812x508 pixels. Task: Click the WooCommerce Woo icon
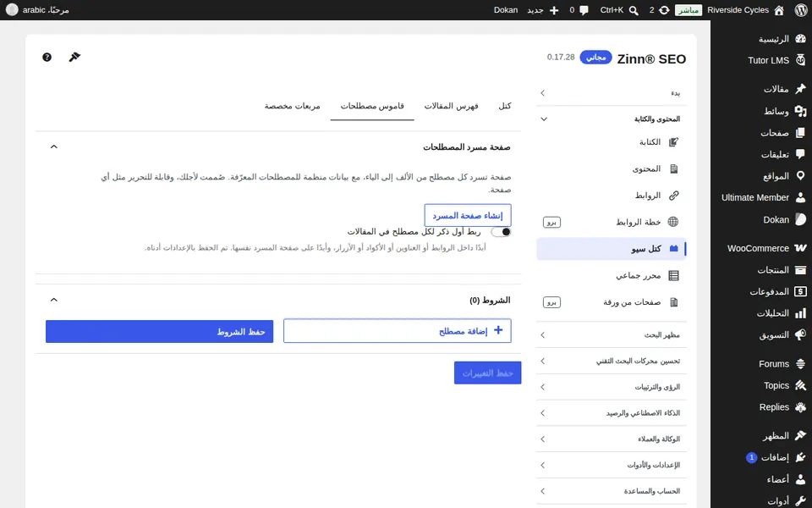(x=801, y=248)
